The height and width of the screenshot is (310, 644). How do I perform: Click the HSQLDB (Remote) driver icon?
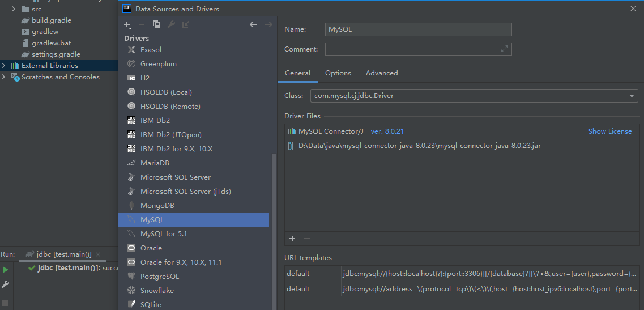[x=131, y=106]
